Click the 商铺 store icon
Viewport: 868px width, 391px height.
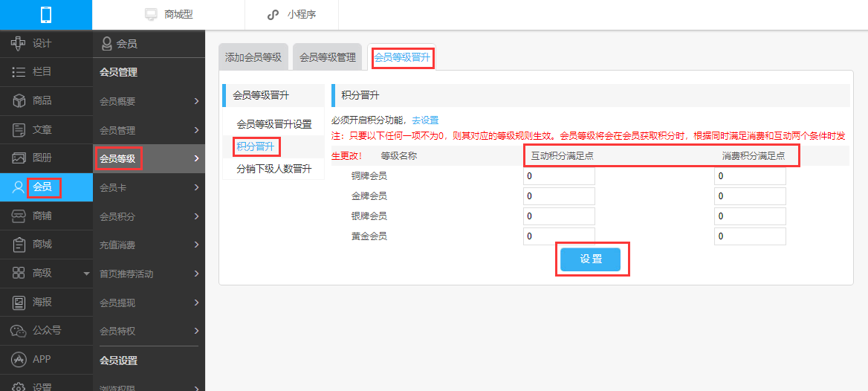point(19,216)
